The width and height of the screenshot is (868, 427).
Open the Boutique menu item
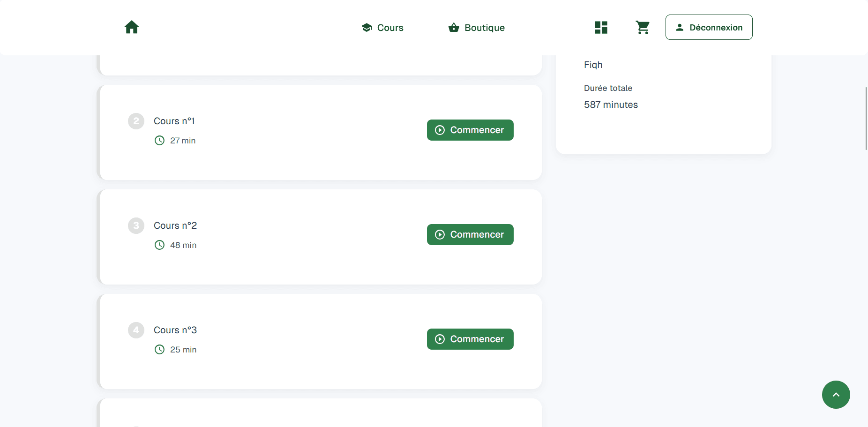point(477,28)
